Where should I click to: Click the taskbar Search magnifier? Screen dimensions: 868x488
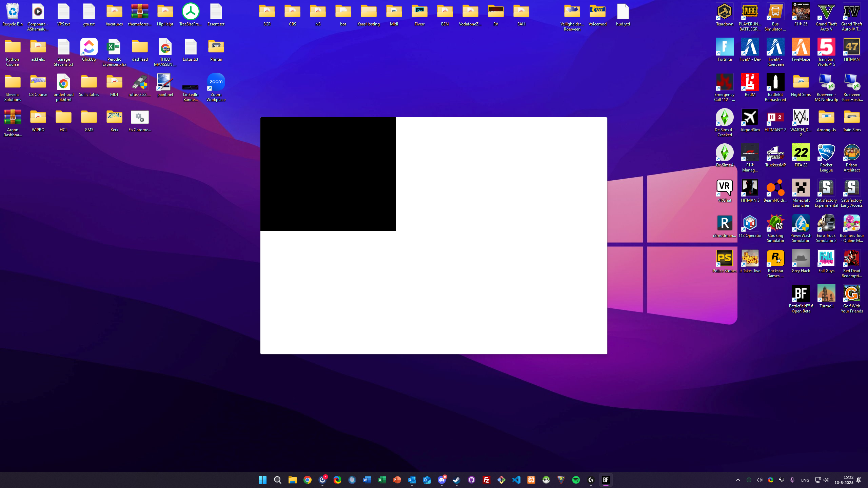[277, 480]
